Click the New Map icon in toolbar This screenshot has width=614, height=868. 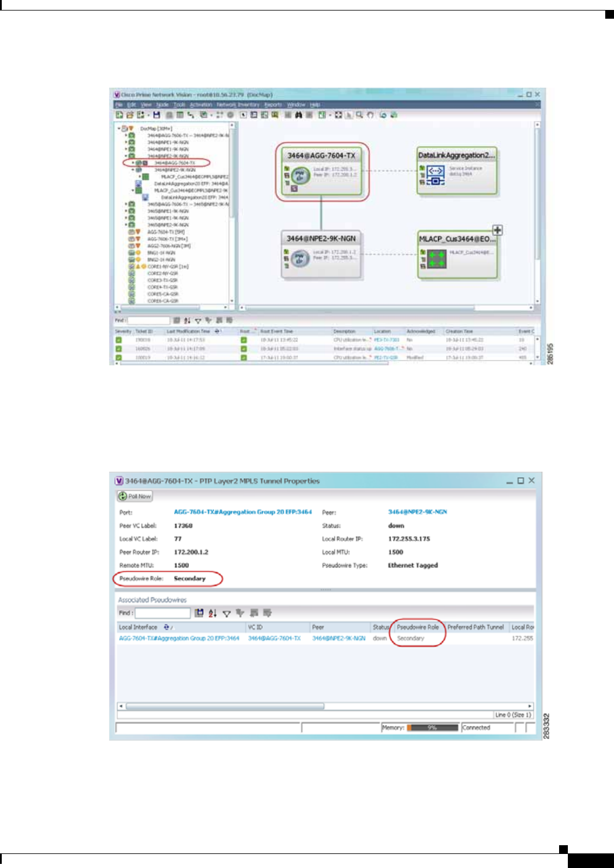[120, 115]
